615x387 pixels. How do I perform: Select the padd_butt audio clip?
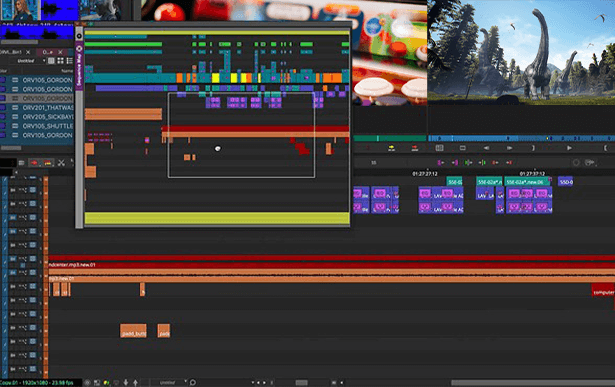133,331
